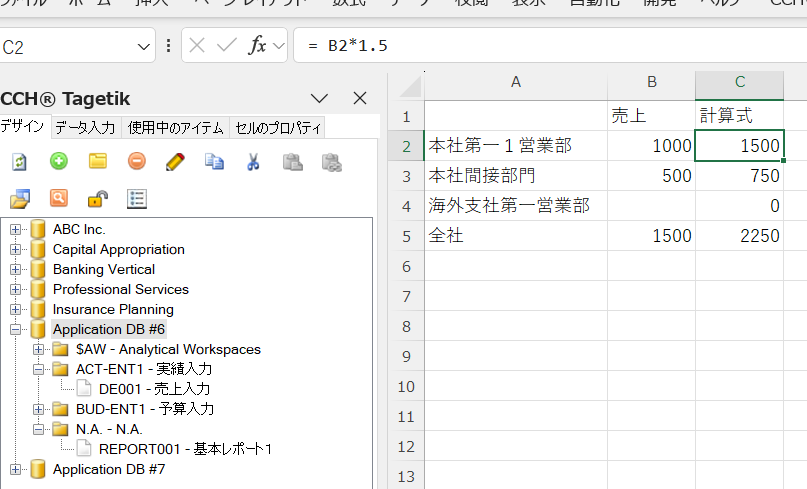Image resolution: width=807 pixels, height=489 pixels.
Task: Switch to the データ入力 tab
Action: (x=85, y=127)
